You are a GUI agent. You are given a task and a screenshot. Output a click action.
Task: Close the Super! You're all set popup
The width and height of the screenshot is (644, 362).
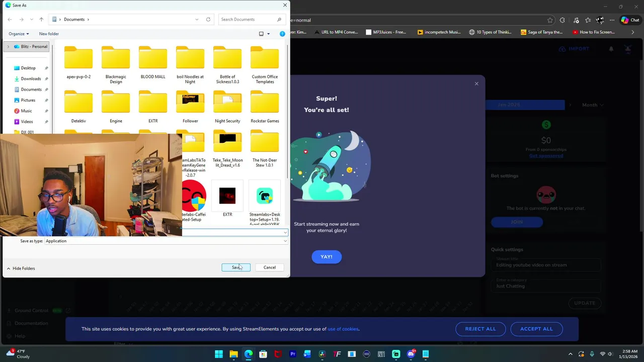[x=476, y=83]
